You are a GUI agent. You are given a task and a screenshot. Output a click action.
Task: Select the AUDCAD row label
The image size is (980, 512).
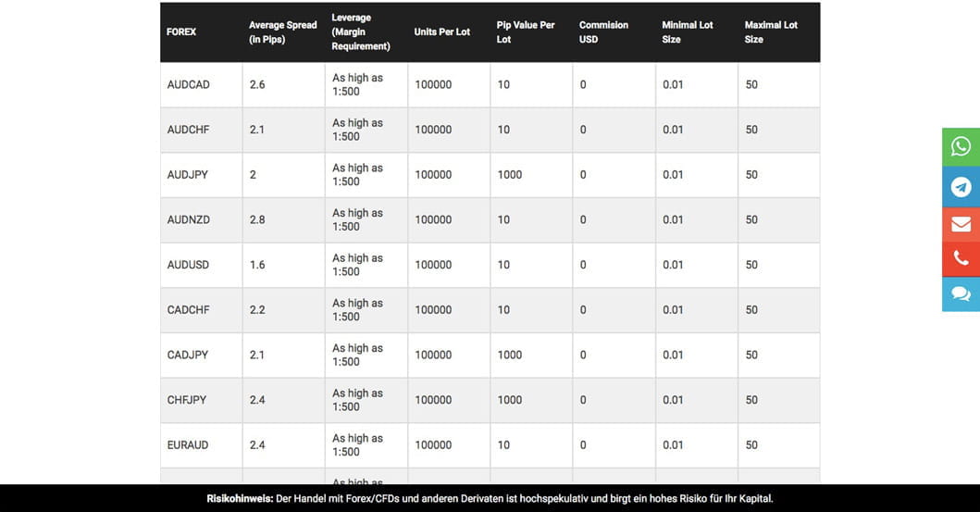188,84
